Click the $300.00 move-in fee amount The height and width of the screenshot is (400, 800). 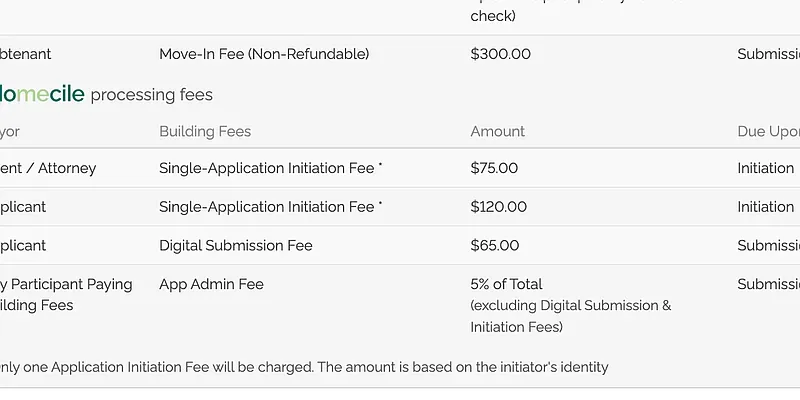coord(500,54)
